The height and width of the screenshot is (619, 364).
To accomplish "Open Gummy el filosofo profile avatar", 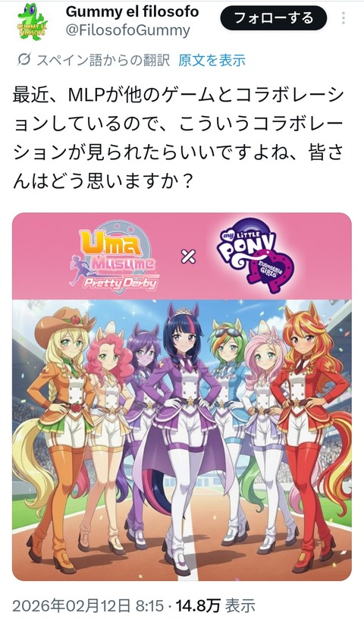I will point(33,21).
